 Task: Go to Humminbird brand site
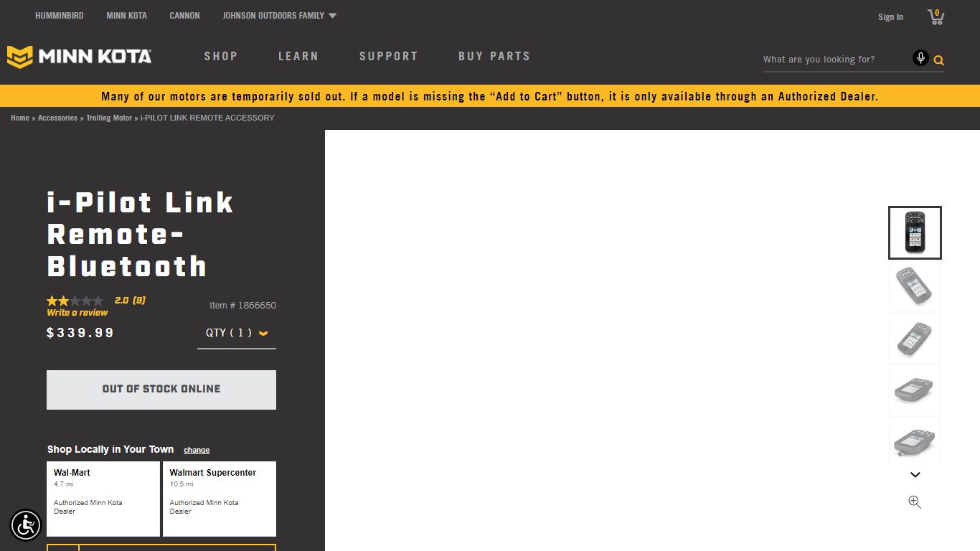(60, 15)
